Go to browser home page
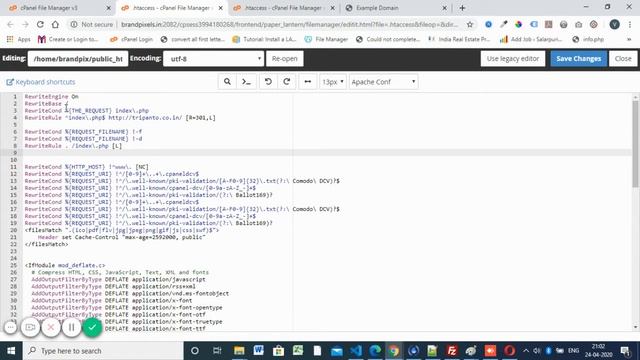The width and height of the screenshot is (640, 360). (x=55, y=24)
